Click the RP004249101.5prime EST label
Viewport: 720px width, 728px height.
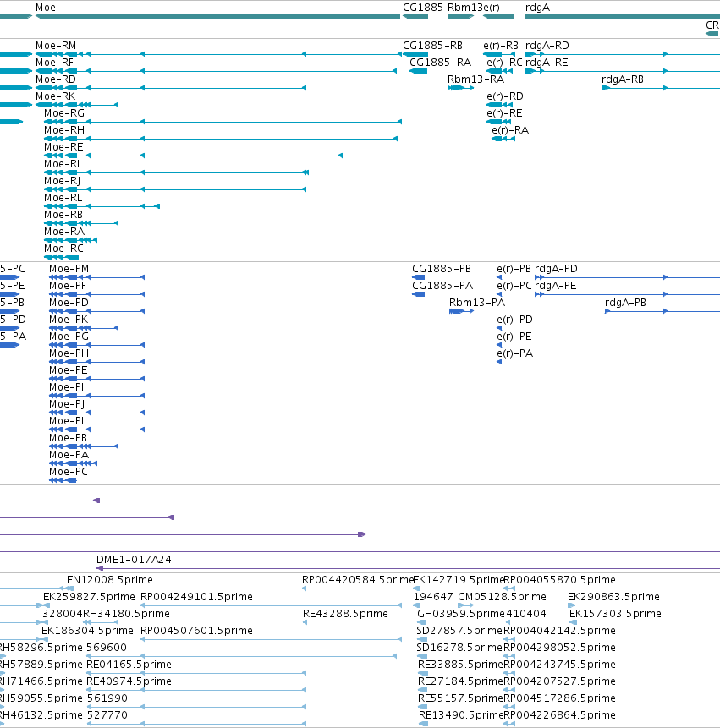(196, 597)
